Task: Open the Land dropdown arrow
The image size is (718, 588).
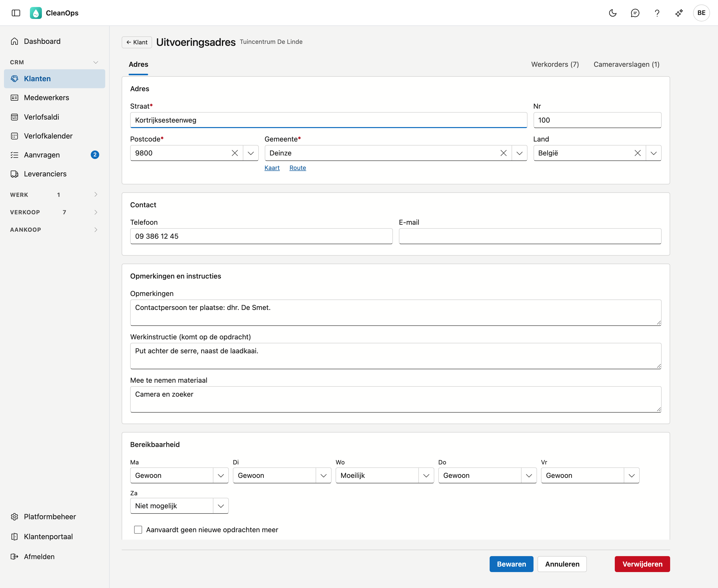Action: click(x=654, y=153)
